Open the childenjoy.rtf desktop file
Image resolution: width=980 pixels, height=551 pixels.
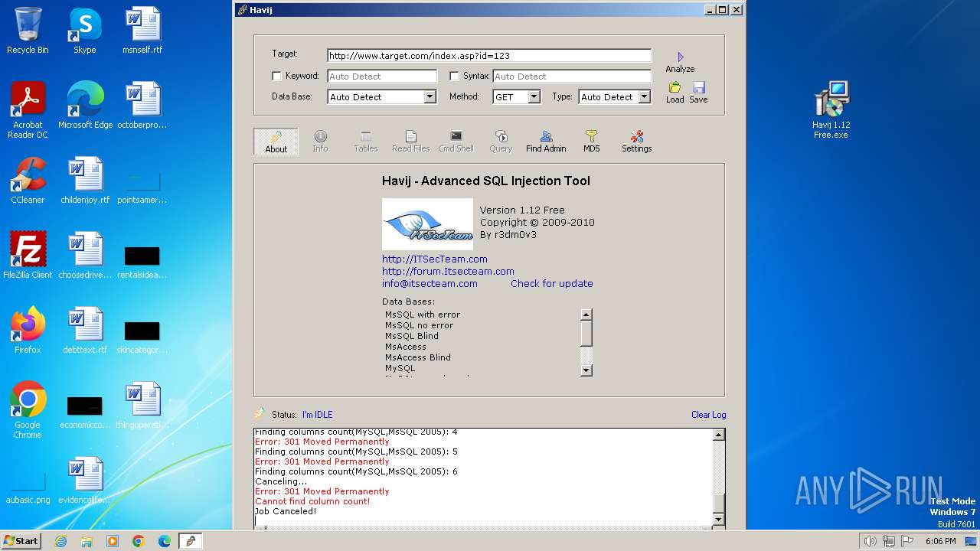click(85, 181)
